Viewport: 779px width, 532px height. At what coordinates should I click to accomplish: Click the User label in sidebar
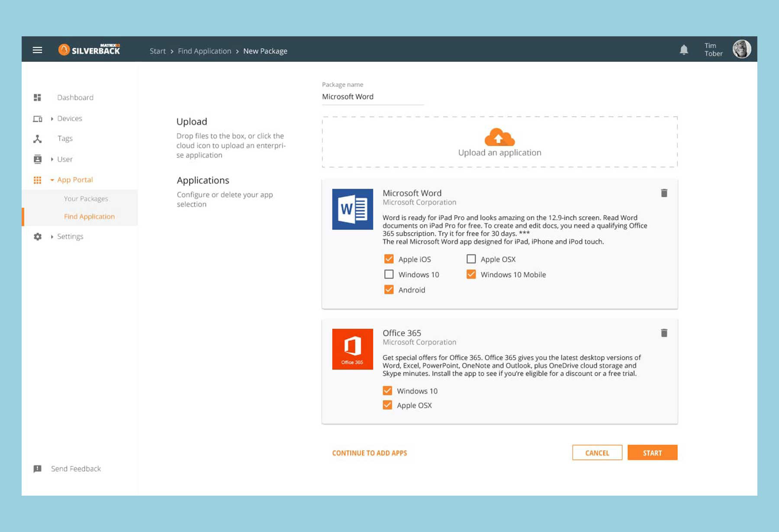(65, 159)
